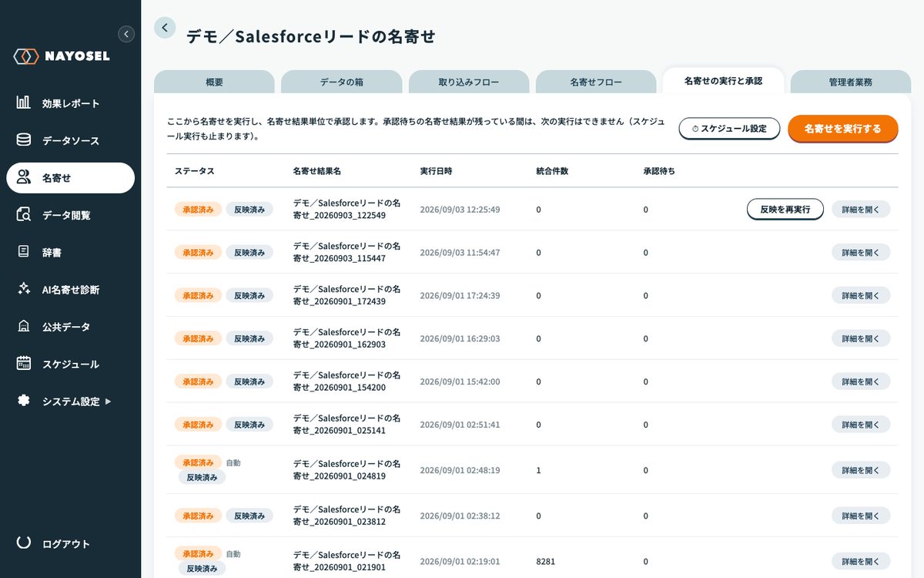Open details for result 20260901_154200
Image resolution: width=924 pixels, height=578 pixels.
click(861, 381)
